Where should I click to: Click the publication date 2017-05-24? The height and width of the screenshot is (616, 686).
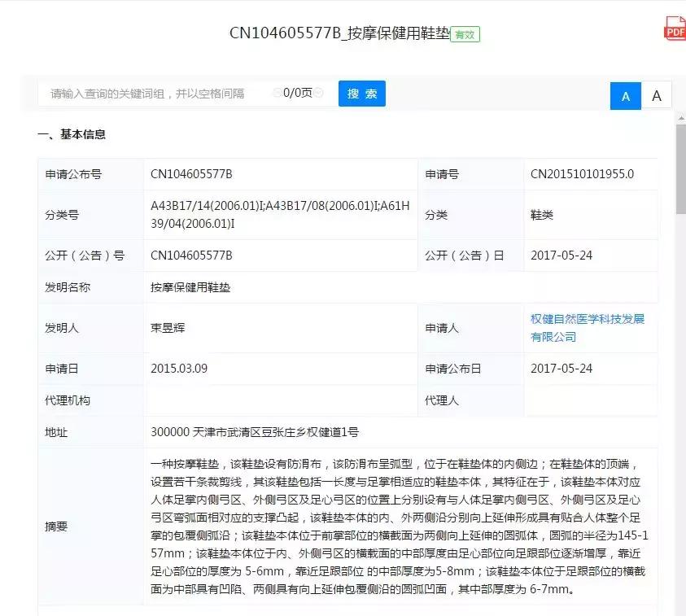(559, 255)
